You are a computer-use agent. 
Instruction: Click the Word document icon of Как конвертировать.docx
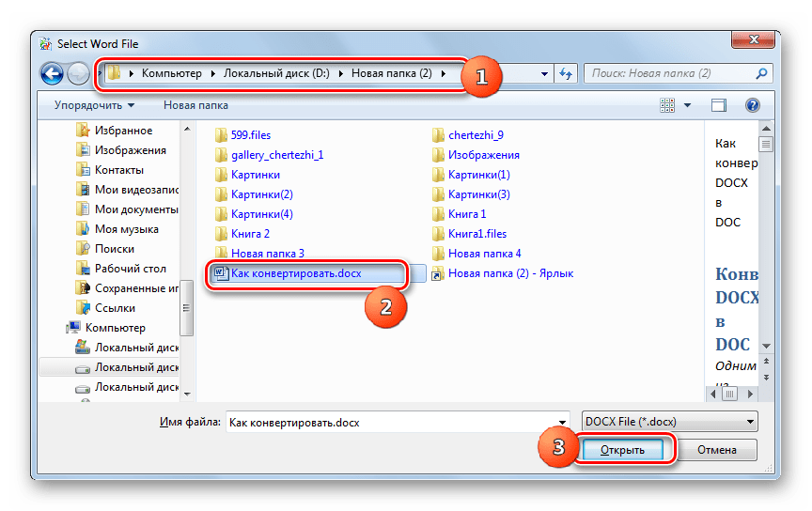(x=222, y=273)
